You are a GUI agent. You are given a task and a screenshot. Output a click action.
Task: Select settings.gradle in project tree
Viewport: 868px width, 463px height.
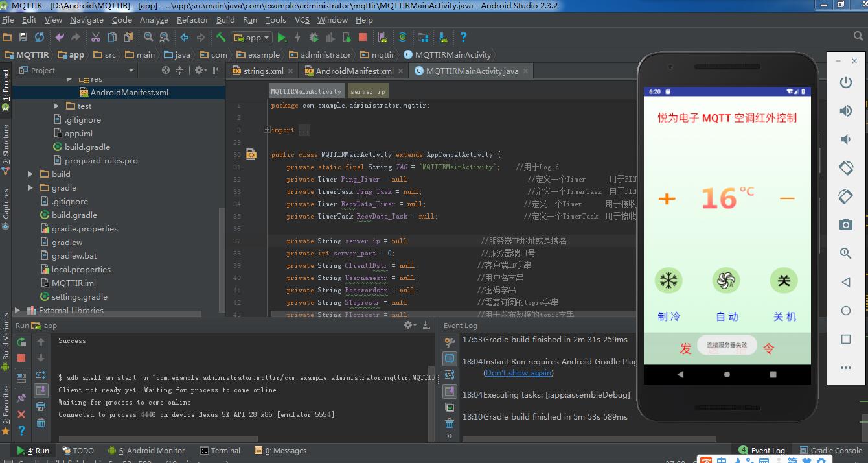coord(80,296)
